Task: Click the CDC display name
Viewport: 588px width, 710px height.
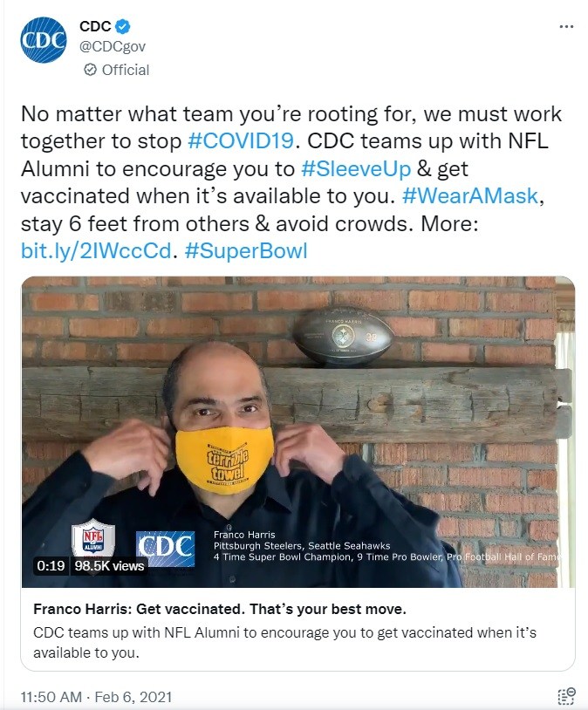Action: 95,27
